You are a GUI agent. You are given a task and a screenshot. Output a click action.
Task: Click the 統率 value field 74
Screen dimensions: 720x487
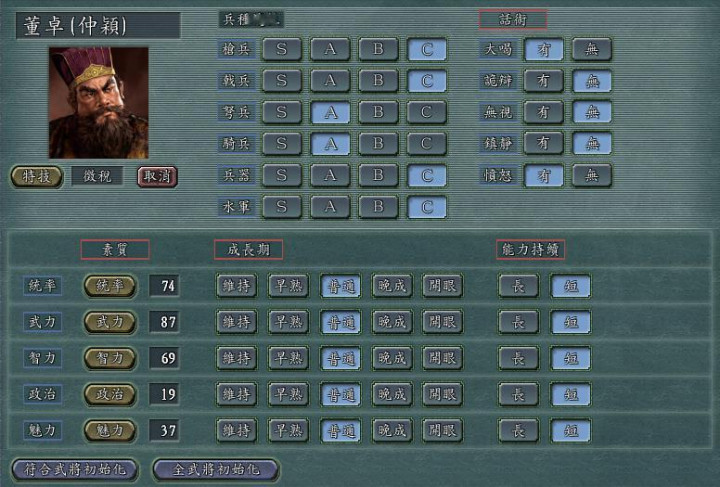(x=164, y=286)
